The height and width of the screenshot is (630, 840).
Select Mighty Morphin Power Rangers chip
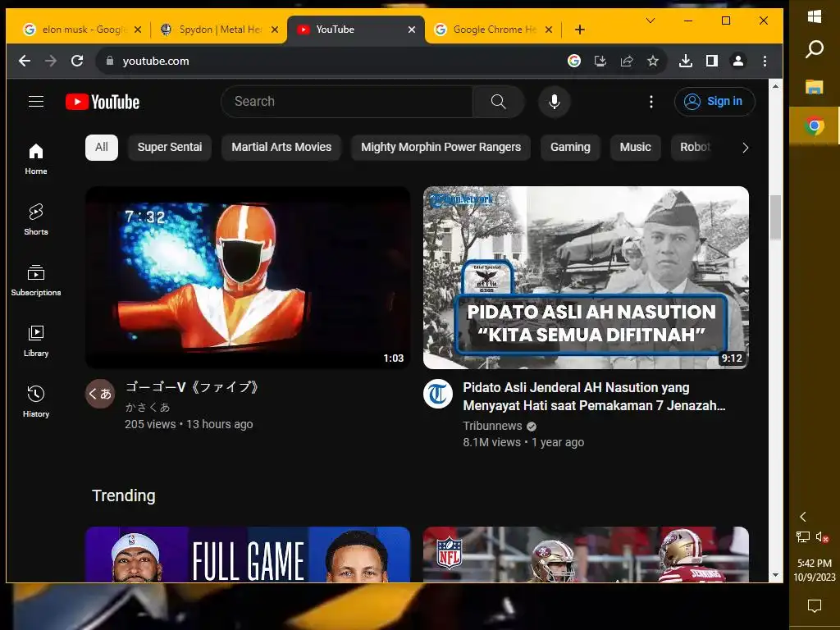441,148
